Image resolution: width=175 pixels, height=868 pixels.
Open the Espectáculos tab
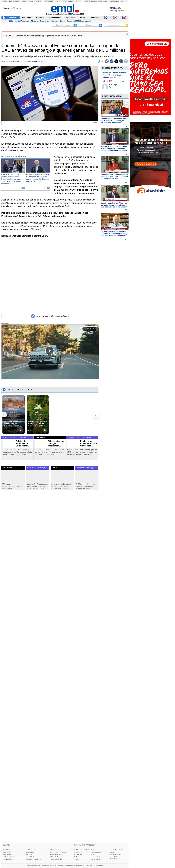click(55, 18)
